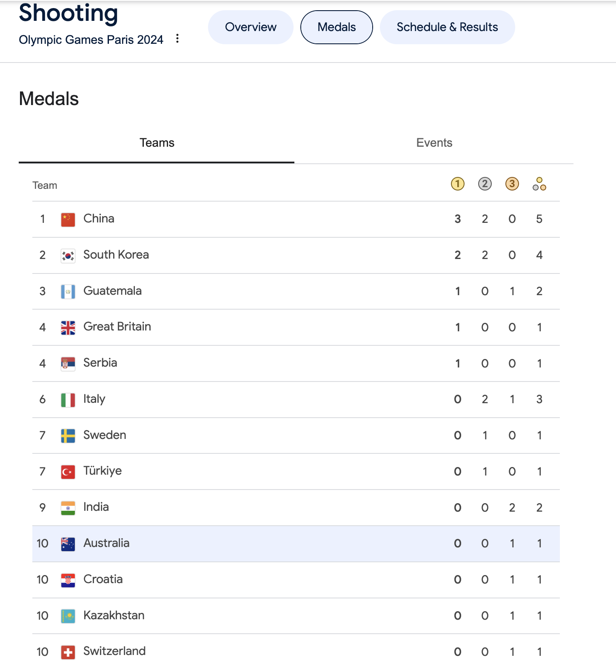Image resolution: width=616 pixels, height=672 pixels.
Task: Click the Türkiye flag icon
Action: (x=68, y=472)
